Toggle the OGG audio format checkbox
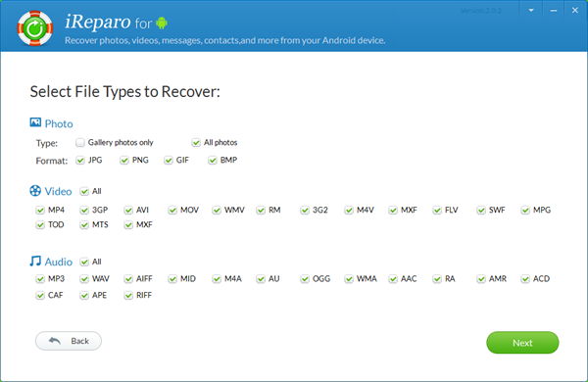The image size is (588, 382). [305, 279]
